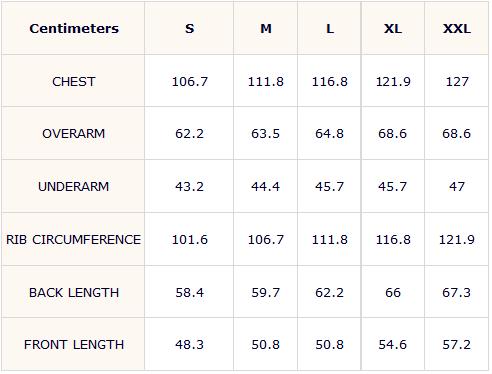Click the FRONT LENGTH row label

coord(74,345)
